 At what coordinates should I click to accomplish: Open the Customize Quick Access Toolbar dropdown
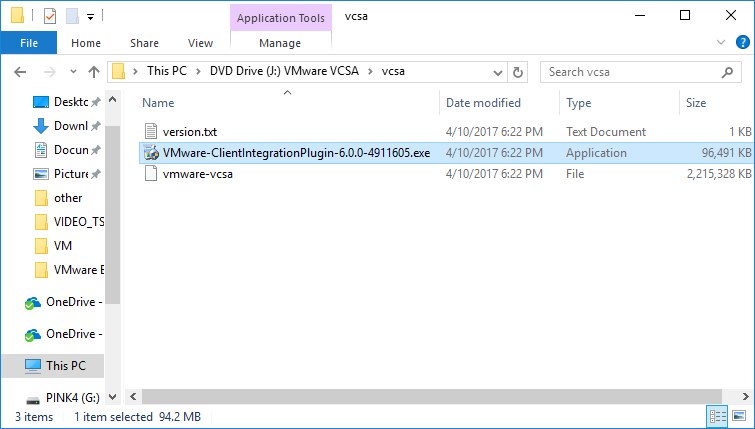click(x=90, y=17)
